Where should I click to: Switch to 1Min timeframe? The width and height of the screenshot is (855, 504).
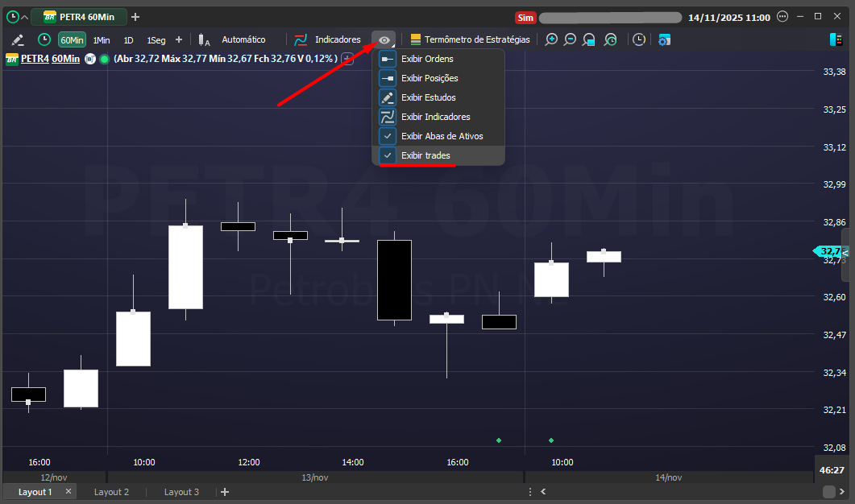(102, 40)
